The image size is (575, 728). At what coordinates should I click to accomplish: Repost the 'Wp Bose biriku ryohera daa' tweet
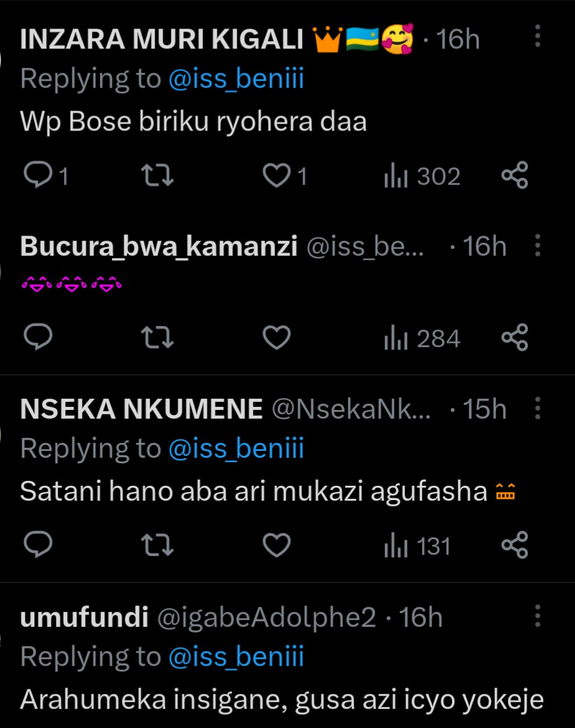[x=158, y=177]
